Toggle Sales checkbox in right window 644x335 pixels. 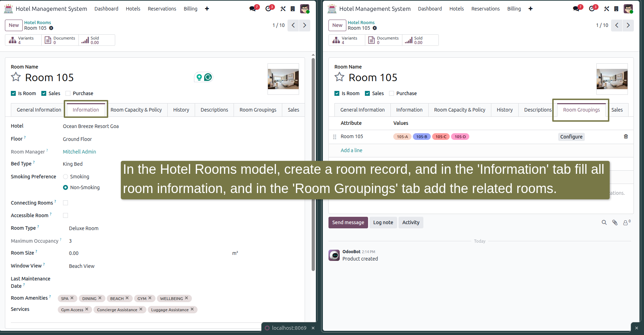coord(367,93)
